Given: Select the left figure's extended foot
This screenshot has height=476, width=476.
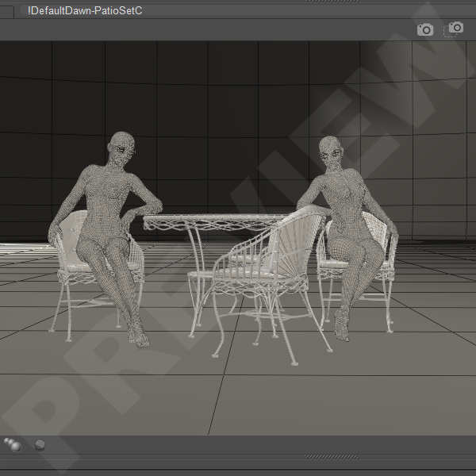Looking at the screenshot, I should (141, 339).
